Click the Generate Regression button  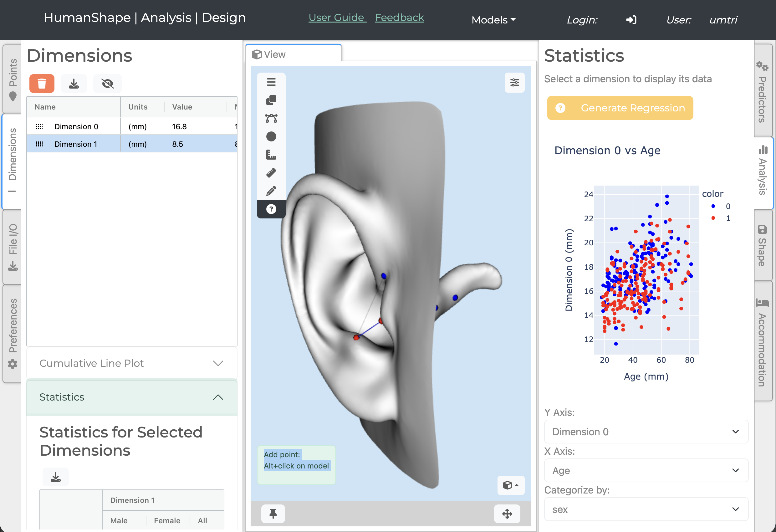coord(620,108)
